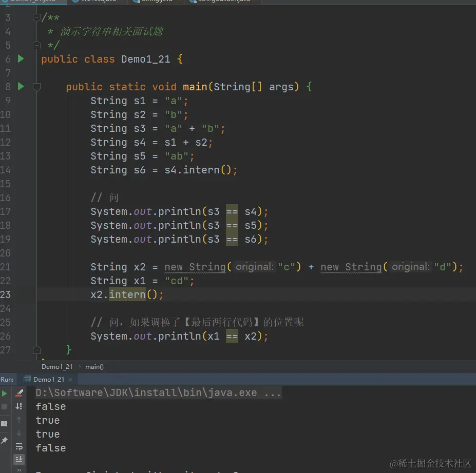Click the Run: label of the tool window
This screenshot has height=473, width=476.
coord(7,379)
